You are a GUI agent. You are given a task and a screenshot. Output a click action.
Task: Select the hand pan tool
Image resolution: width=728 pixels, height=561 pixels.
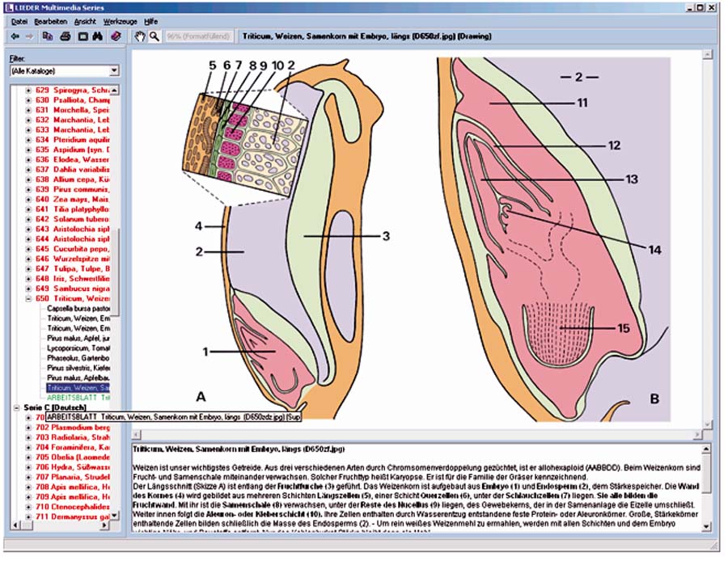pos(139,36)
